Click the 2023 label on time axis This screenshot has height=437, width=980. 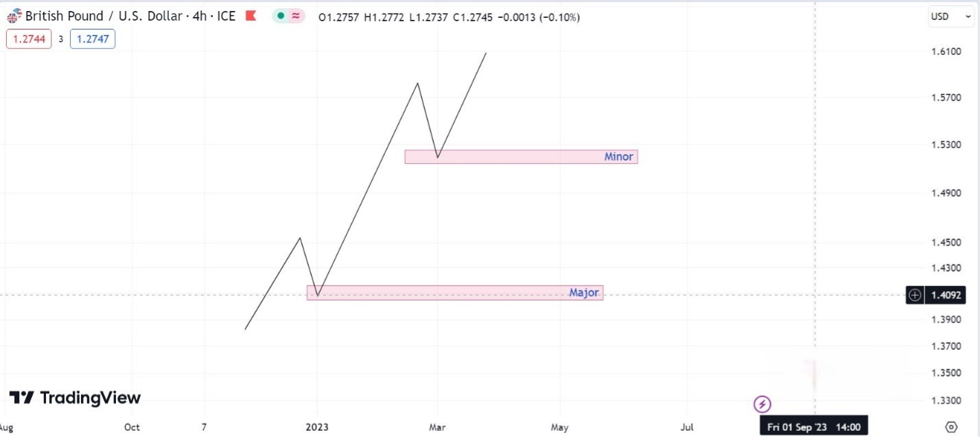tap(316, 427)
